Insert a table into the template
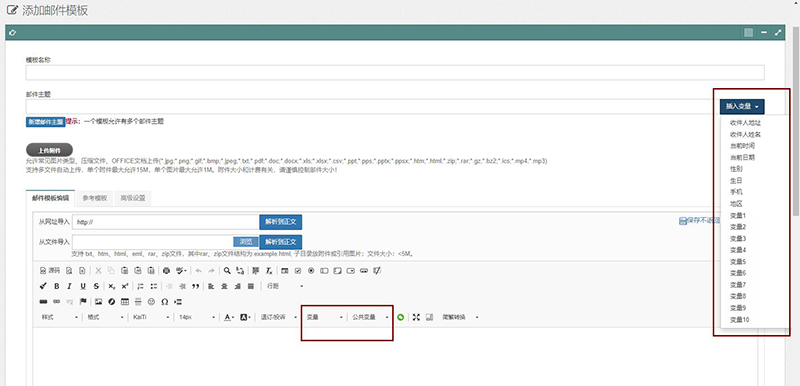The image size is (800, 386). [124, 302]
